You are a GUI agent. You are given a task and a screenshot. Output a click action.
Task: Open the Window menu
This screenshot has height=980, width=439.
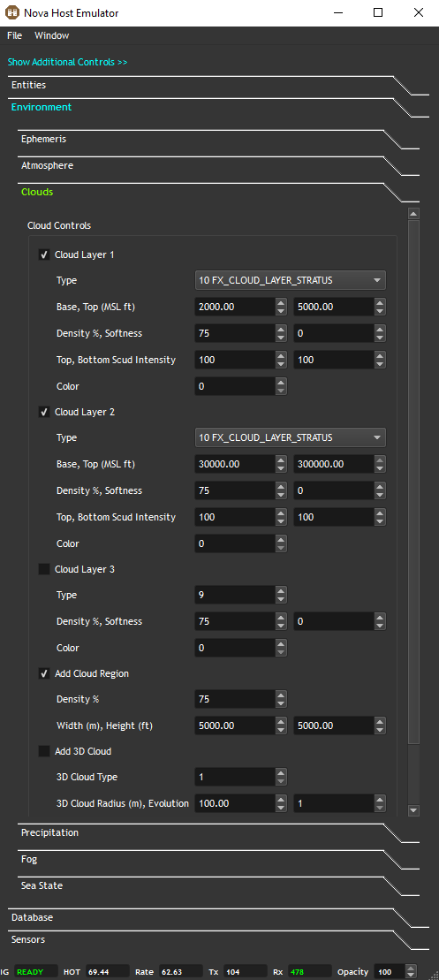(52, 35)
